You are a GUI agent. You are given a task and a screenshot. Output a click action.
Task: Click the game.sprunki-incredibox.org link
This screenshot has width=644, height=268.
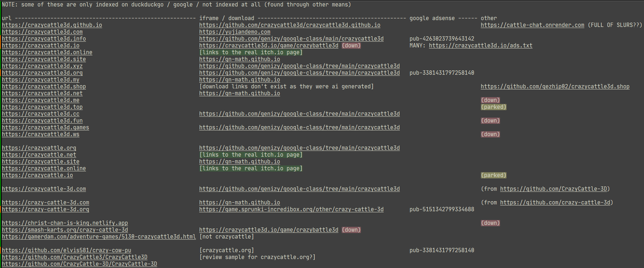point(291,209)
